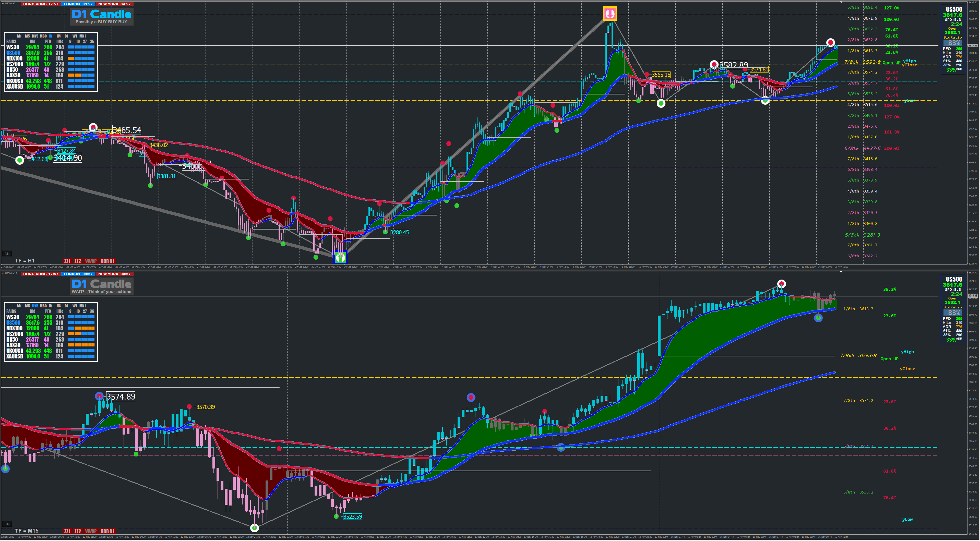This screenshot has height=541, width=980.
Task: Select the M30 timeframe in lower dashboard
Action: tap(43, 306)
